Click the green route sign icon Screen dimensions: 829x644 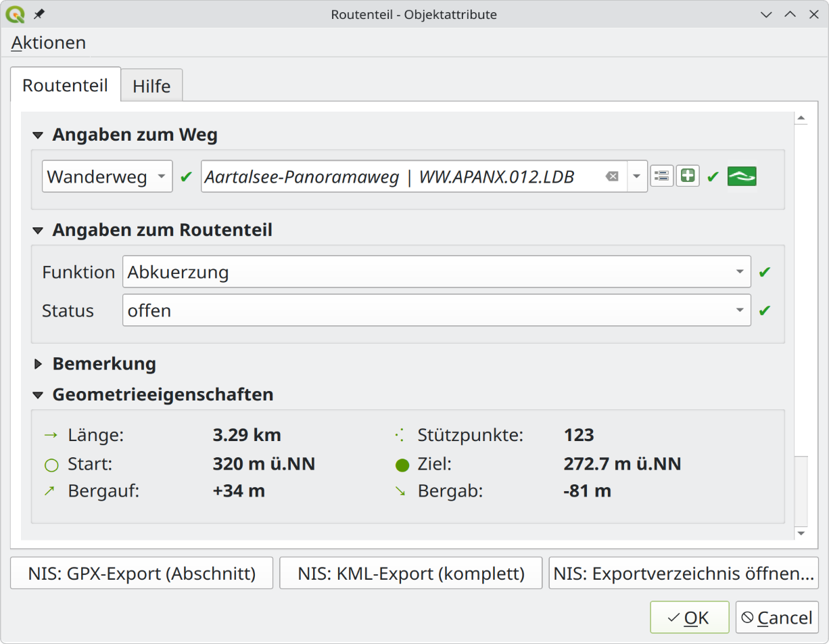(x=742, y=177)
